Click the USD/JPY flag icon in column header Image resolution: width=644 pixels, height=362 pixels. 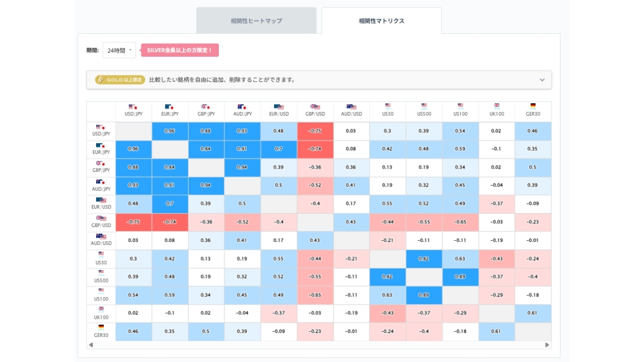pos(133,107)
